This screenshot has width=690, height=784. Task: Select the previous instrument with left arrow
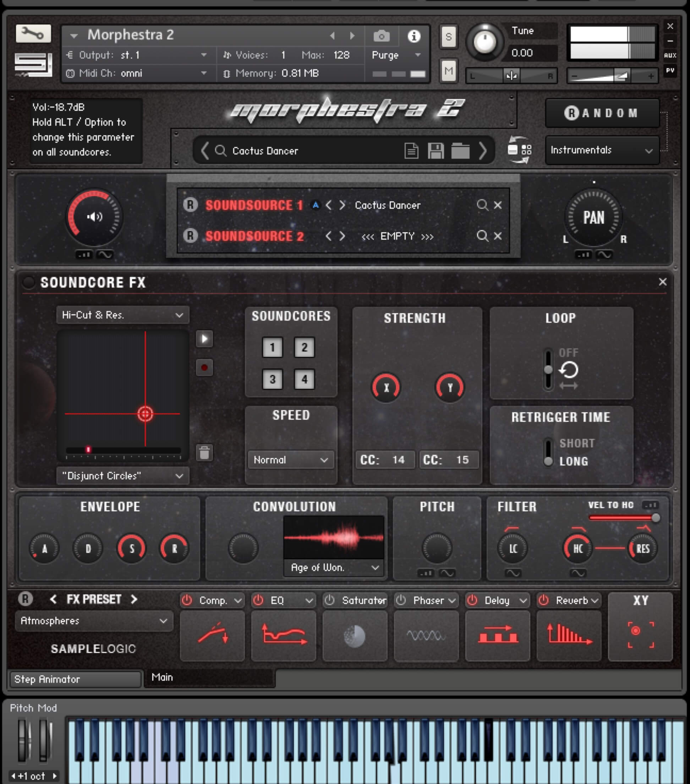[x=332, y=36]
